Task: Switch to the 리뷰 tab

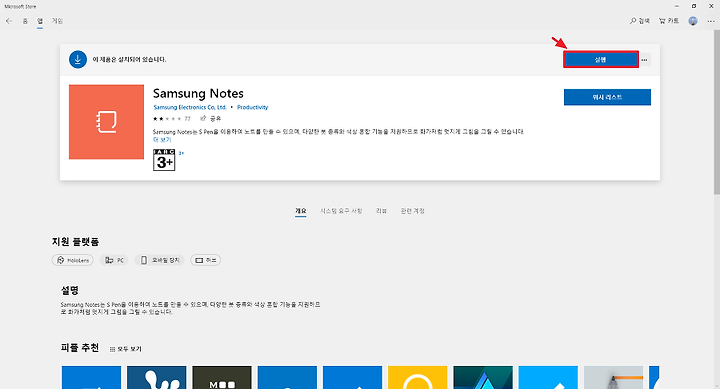Action: pyautogui.click(x=381, y=211)
